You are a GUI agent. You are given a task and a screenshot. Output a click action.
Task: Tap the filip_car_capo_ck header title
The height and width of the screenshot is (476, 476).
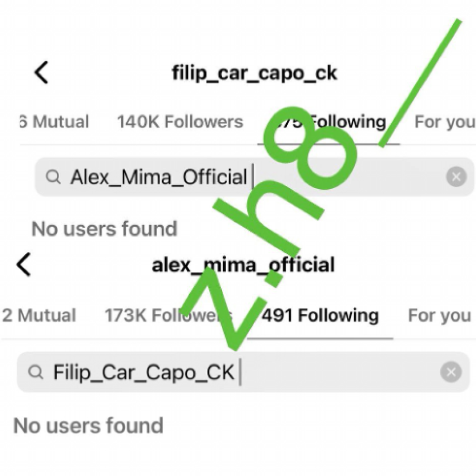255,73
